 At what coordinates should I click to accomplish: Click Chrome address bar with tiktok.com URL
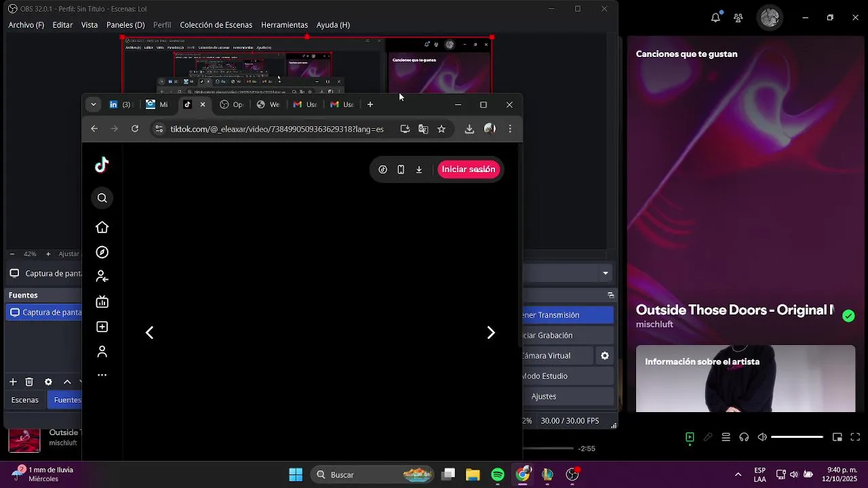click(x=277, y=129)
